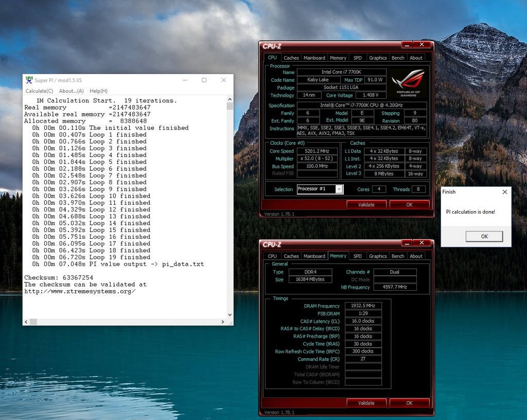Viewport: 527px width, 420px height.
Task: Select CPU tab in top CPU-Z window
Action: (x=272, y=58)
